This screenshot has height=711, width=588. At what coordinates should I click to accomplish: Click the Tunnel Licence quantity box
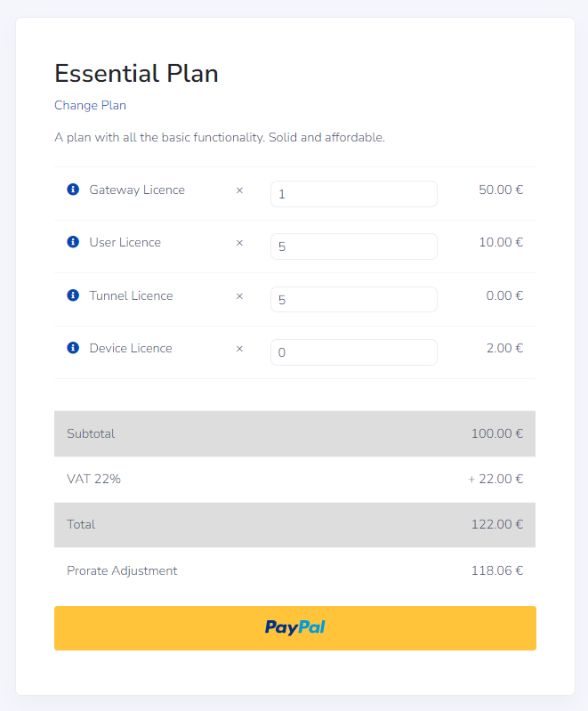click(x=354, y=299)
